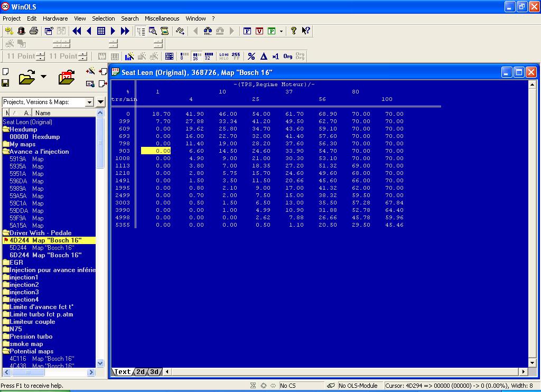Toggle the x1 factor display button
Viewport: 541px width, 392px height.
(275, 56)
